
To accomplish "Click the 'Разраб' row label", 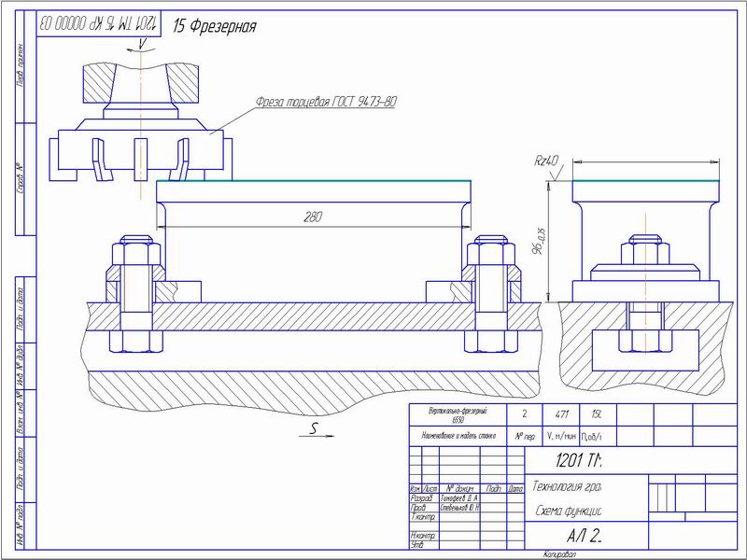I will pyautogui.click(x=421, y=498).
